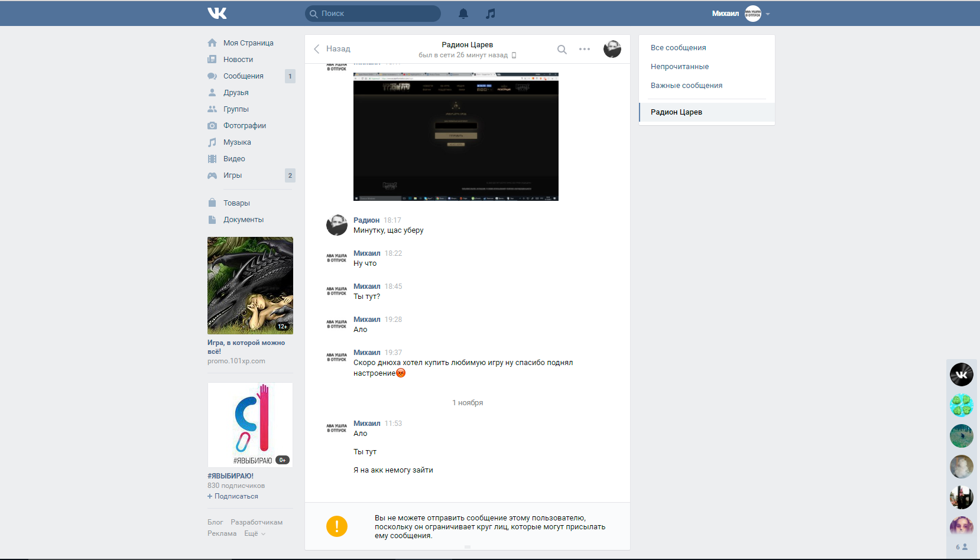Open the #ЯВЫБИРАЮ community image

coord(250,425)
